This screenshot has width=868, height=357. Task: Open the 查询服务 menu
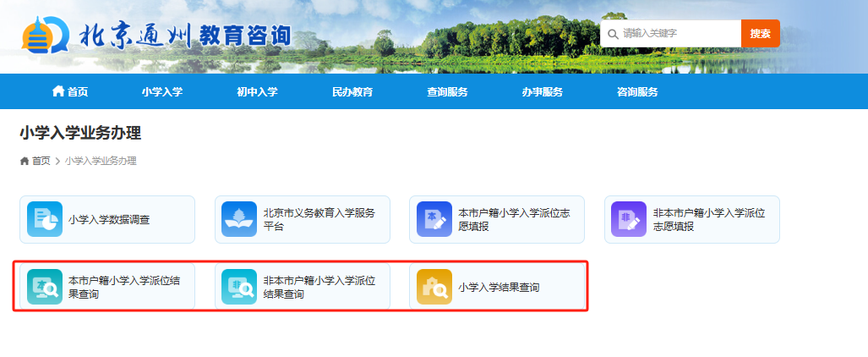tap(447, 92)
